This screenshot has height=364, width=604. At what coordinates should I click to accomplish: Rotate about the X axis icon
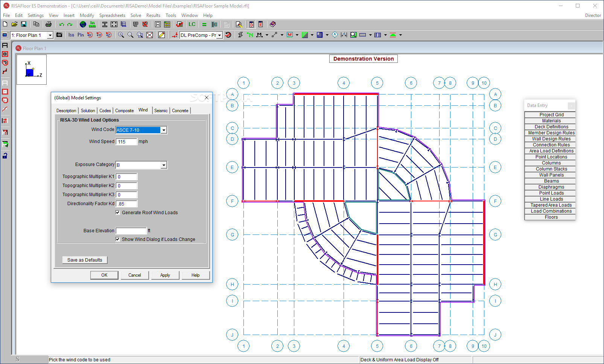coord(90,35)
